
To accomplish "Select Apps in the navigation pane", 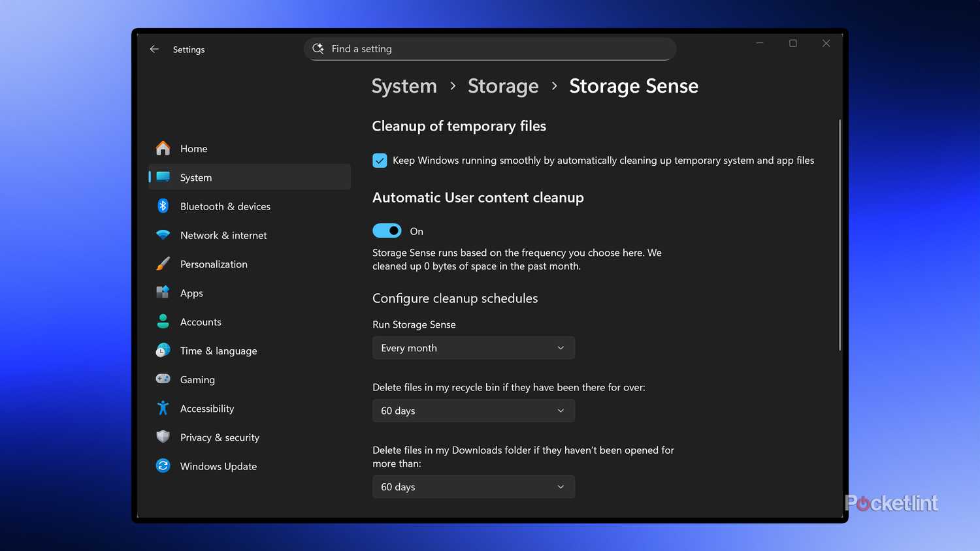I will pyautogui.click(x=191, y=292).
